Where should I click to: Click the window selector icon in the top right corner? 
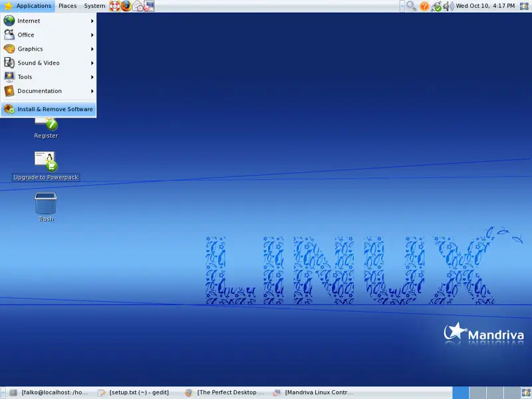pos(525,6)
